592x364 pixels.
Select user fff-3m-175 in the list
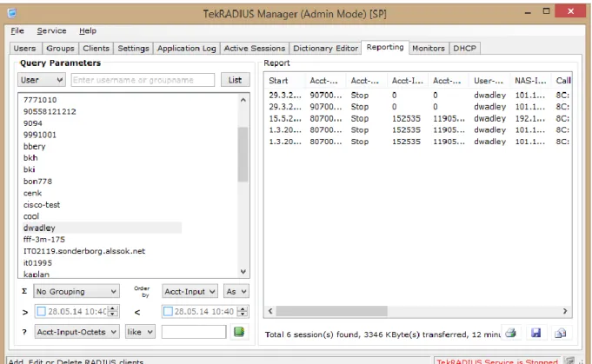tap(44, 240)
